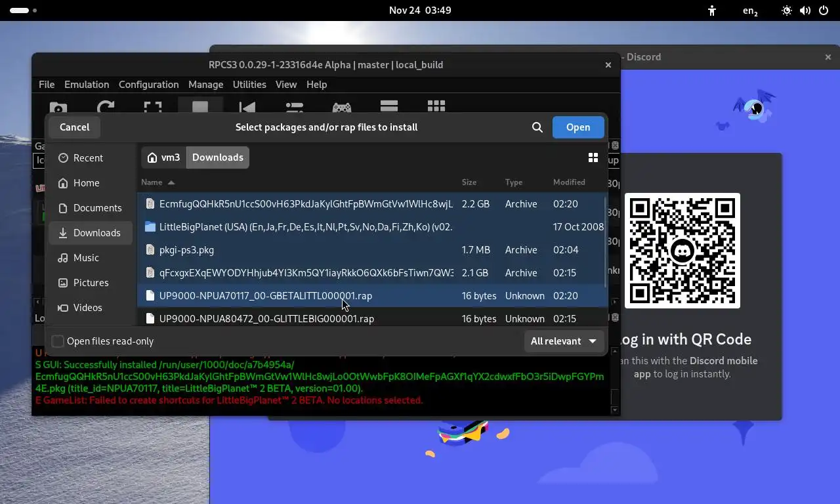Viewport: 840px width, 504px height.
Task: Open Music in the sidebar
Action: pos(89,258)
